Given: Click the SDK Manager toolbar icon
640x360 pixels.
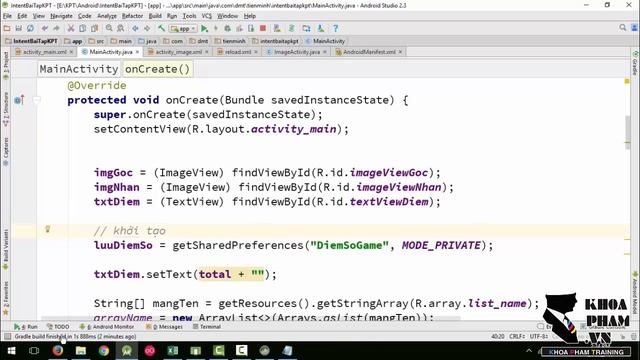Looking at the screenshot, I should pyautogui.click(x=321, y=28).
